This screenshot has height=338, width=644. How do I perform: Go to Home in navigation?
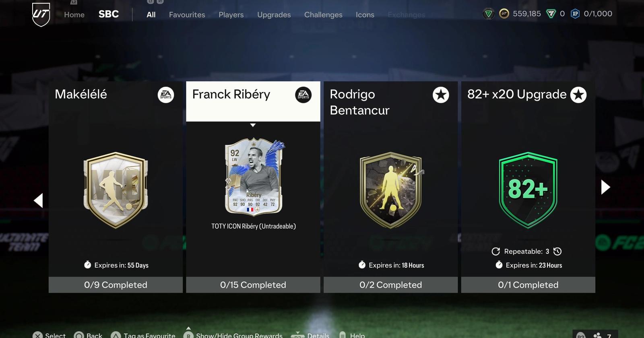point(74,14)
